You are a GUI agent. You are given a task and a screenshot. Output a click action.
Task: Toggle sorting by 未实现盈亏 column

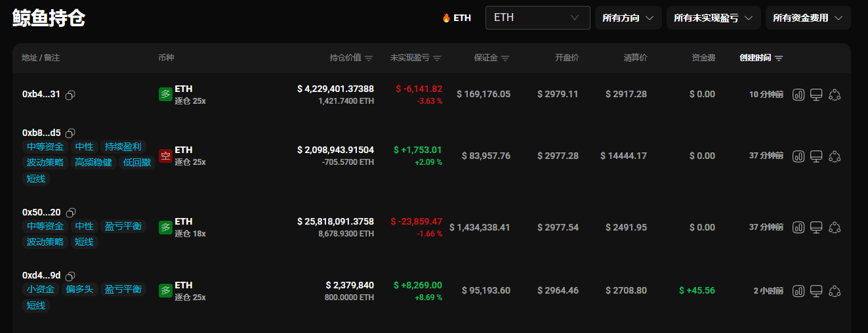(437, 58)
